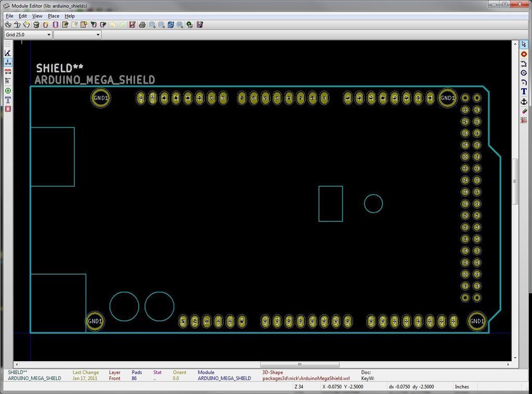
Task: Open the Place menu
Action: tap(54, 16)
